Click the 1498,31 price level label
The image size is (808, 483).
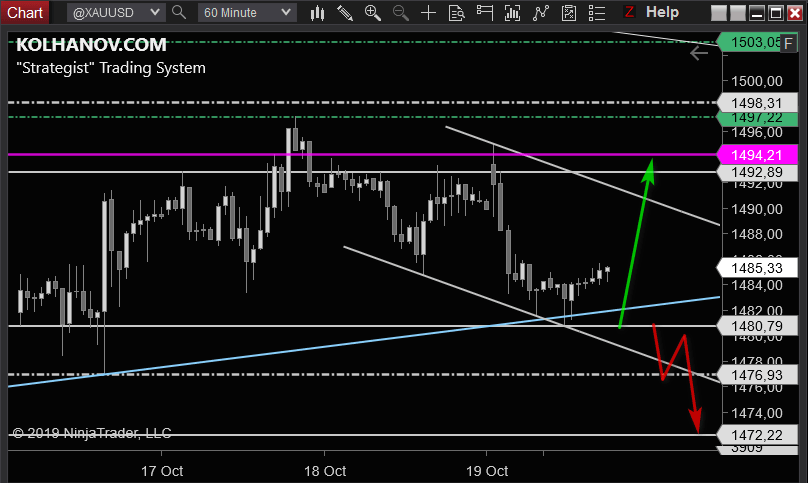(x=757, y=103)
